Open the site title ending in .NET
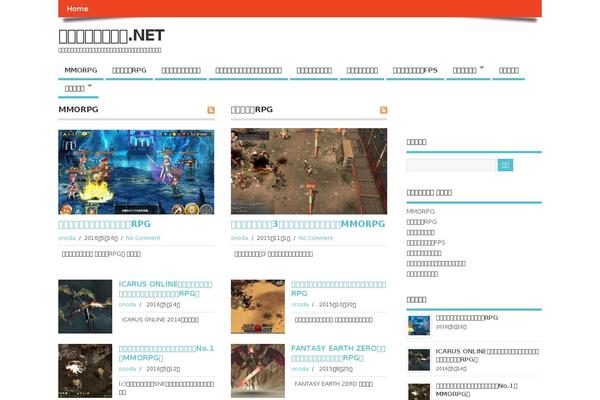 click(111, 36)
